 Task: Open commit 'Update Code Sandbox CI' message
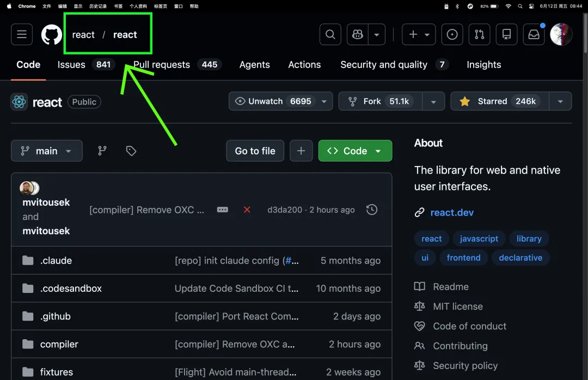237,288
